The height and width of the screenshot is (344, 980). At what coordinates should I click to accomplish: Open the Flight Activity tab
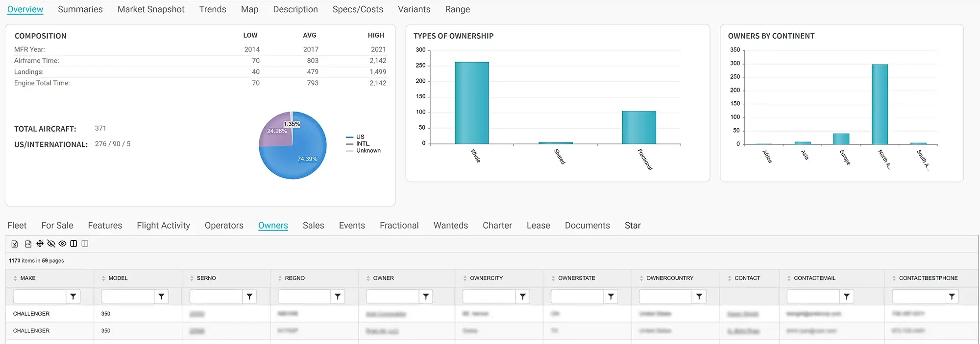(x=163, y=226)
